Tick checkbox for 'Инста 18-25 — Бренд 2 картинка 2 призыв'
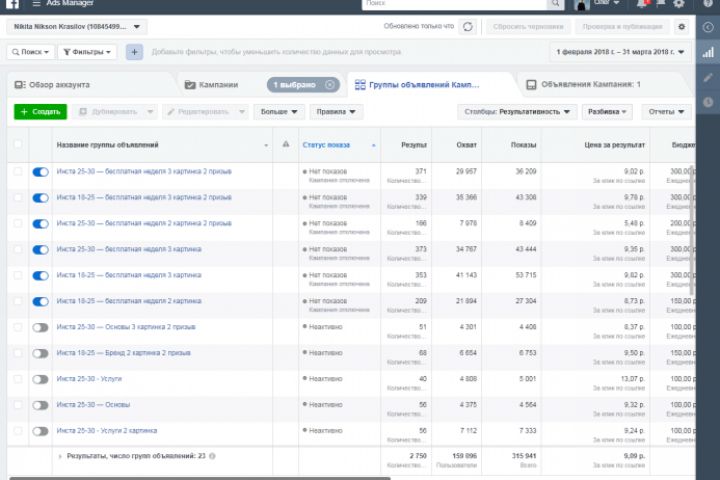720x480 pixels. (17, 353)
